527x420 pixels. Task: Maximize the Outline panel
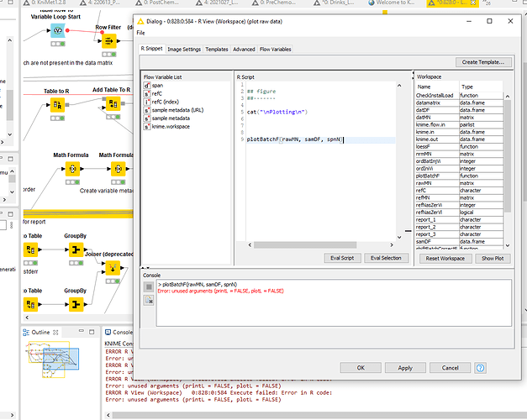(92, 332)
